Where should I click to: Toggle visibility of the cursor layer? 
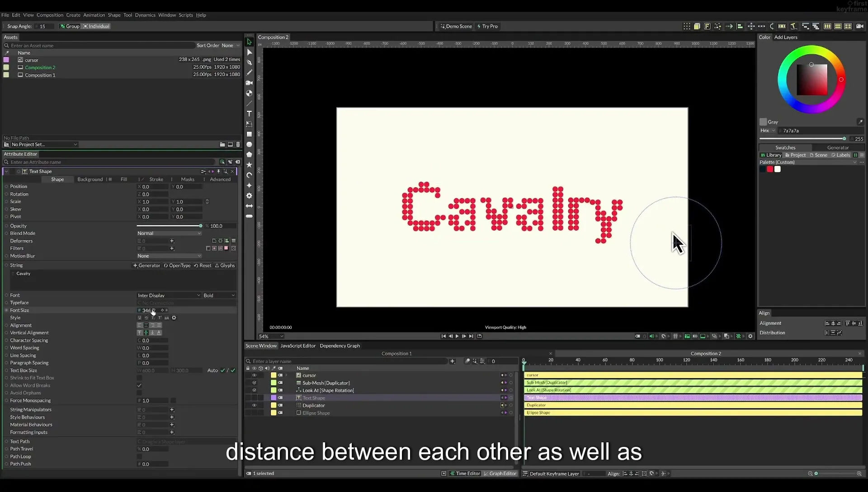tap(254, 375)
